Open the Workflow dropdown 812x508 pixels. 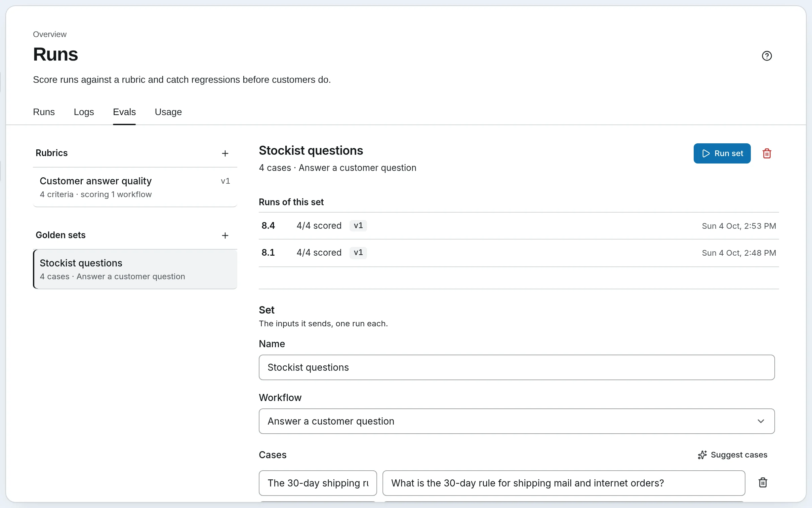pos(517,421)
